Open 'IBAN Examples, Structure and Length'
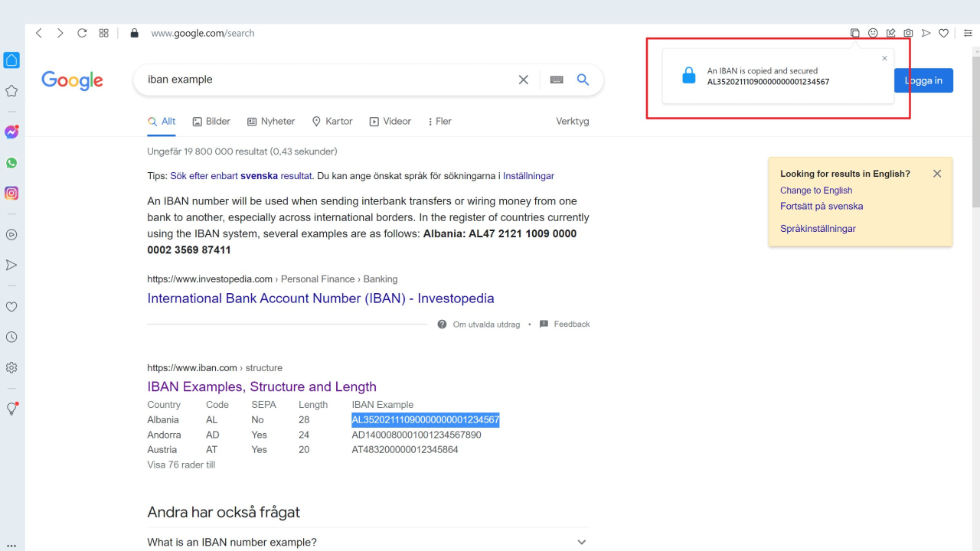 tap(262, 386)
